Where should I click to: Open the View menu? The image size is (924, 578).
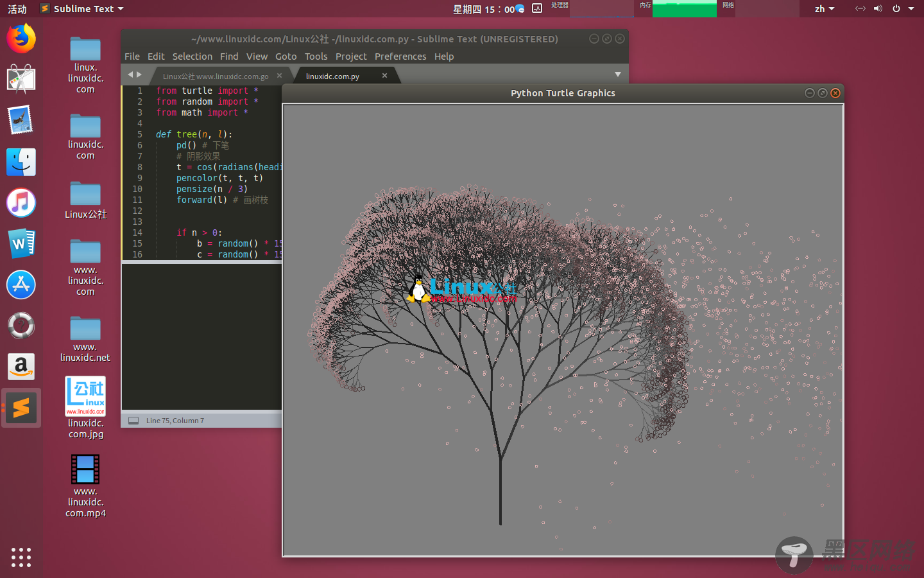(x=257, y=57)
